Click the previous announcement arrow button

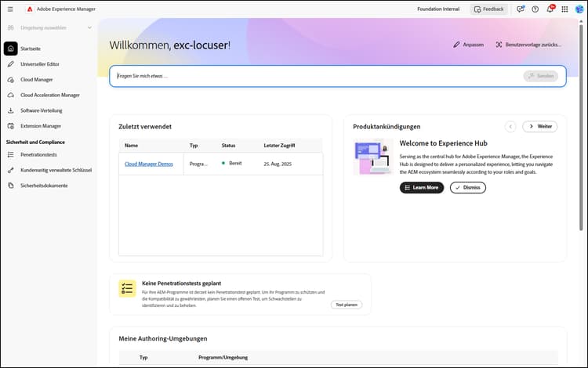coord(510,127)
